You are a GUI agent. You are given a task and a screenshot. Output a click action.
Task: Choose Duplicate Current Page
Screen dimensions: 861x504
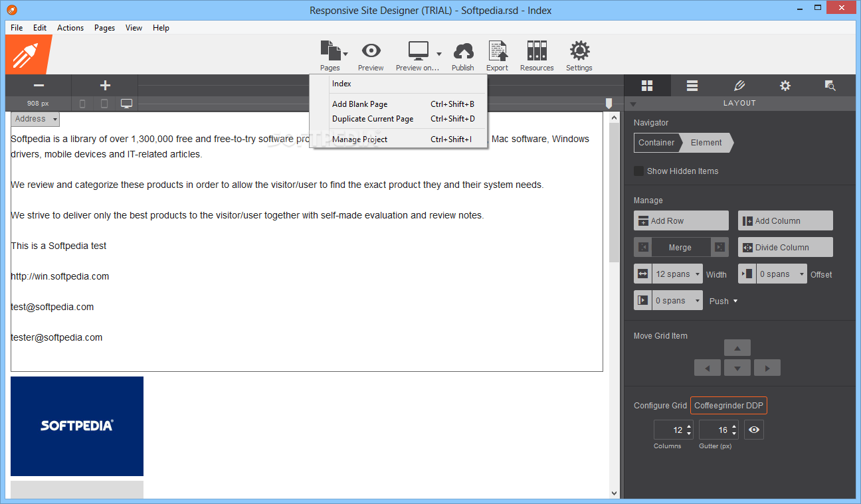[x=399, y=119]
